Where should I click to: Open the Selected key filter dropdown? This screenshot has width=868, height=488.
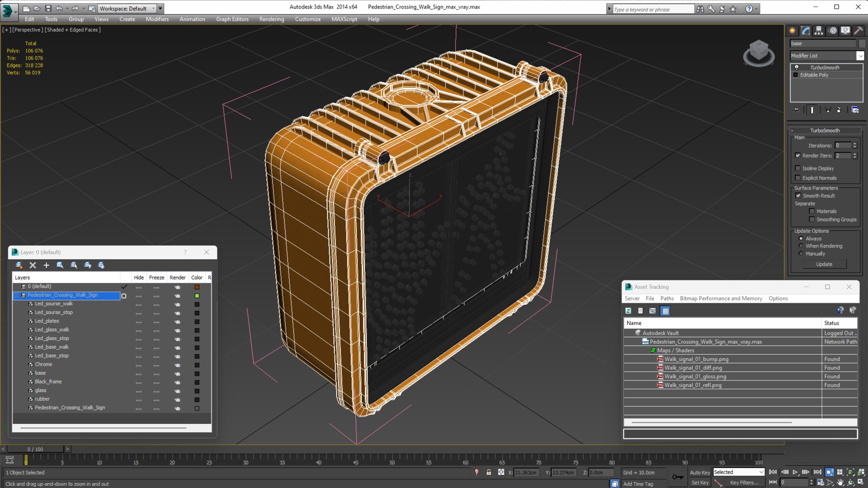739,472
